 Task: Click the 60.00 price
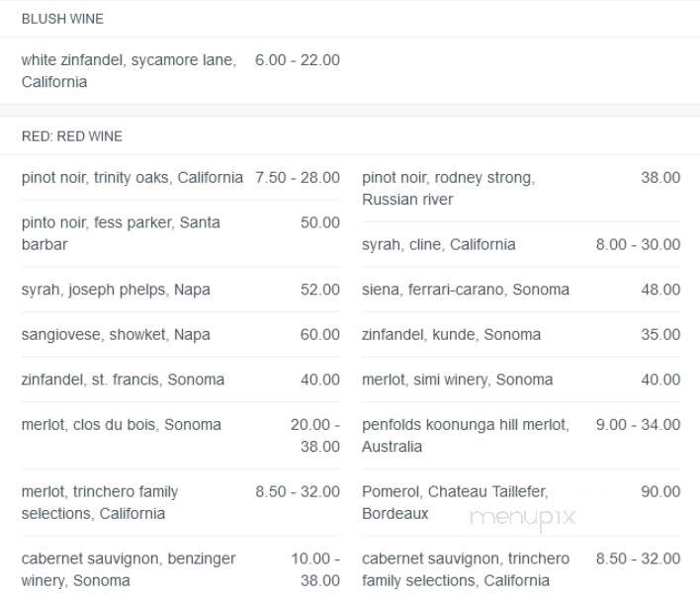tap(320, 335)
